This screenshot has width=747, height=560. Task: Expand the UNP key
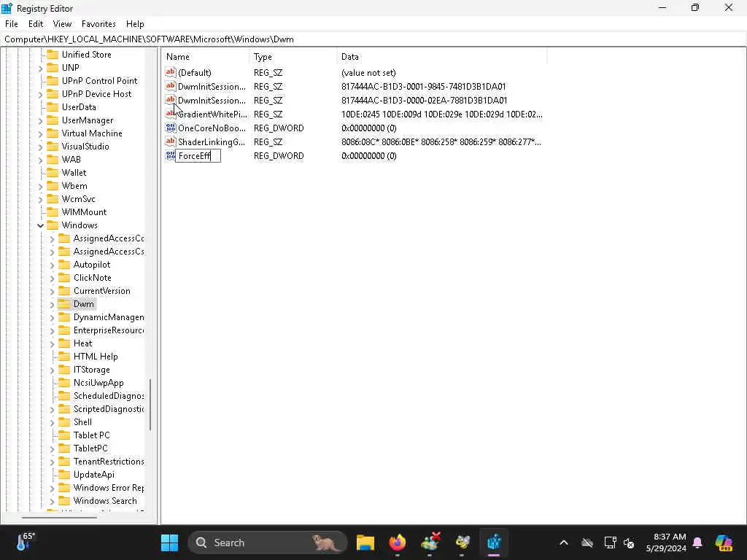pyautogui.click(x=41, y=69)
